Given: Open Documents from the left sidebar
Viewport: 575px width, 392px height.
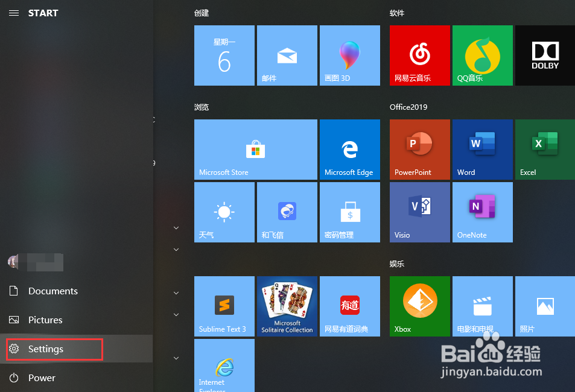Looking at the screenshot, I should point(76,291).
